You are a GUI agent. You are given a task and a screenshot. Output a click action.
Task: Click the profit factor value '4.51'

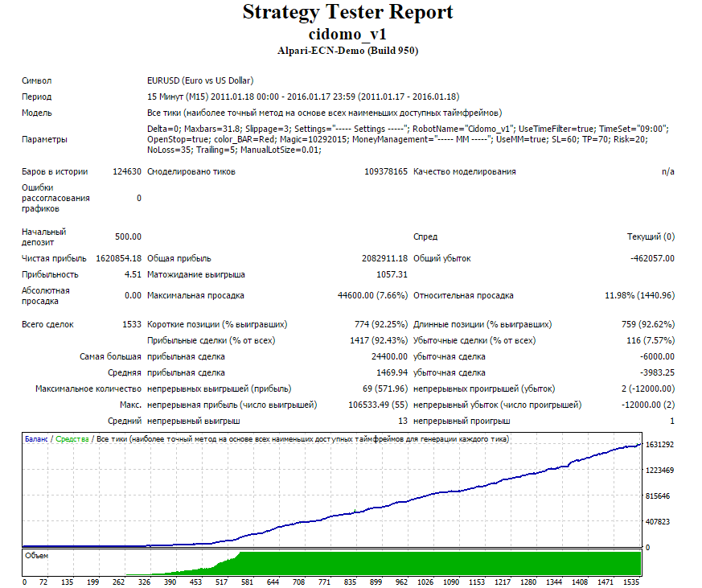tap(133, 274)
